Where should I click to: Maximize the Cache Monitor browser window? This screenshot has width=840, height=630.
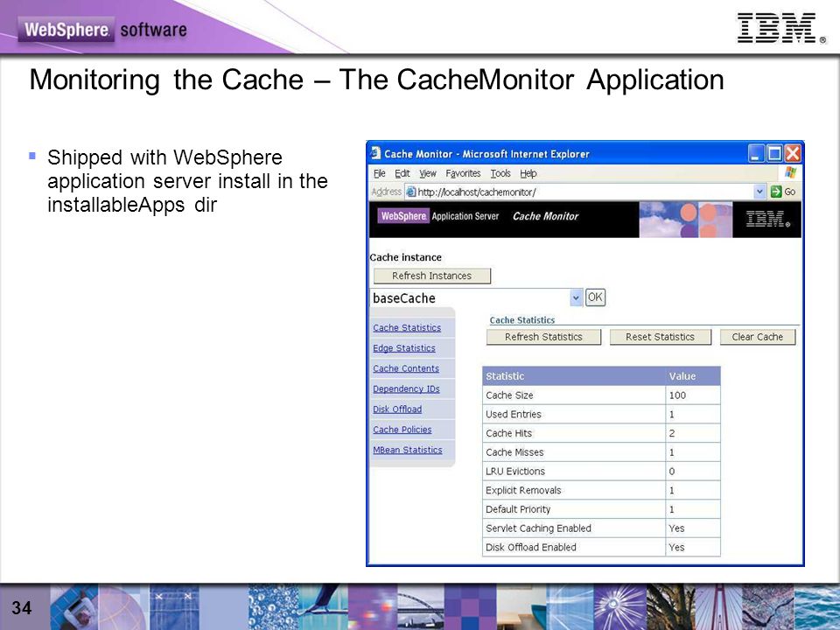click(774, 154)
